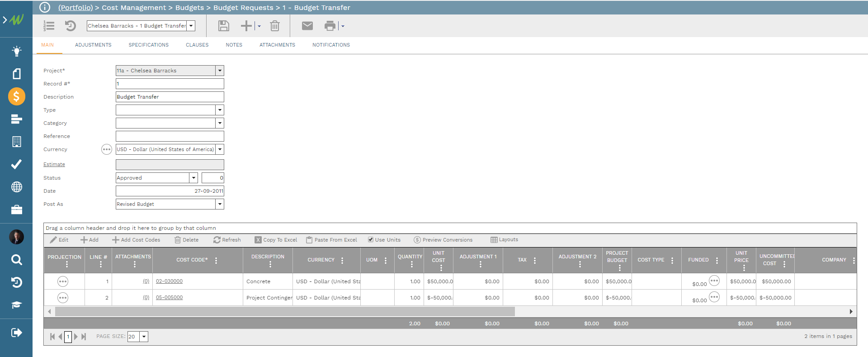Click the info icon in the header
The image size is (868, 357).
pyautogui.click(x=45, y=7)
